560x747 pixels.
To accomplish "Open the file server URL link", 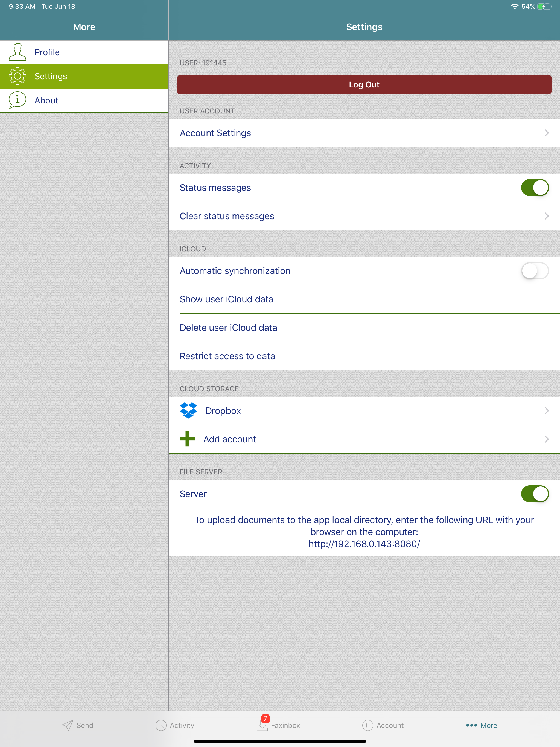I will pos(364,544).
